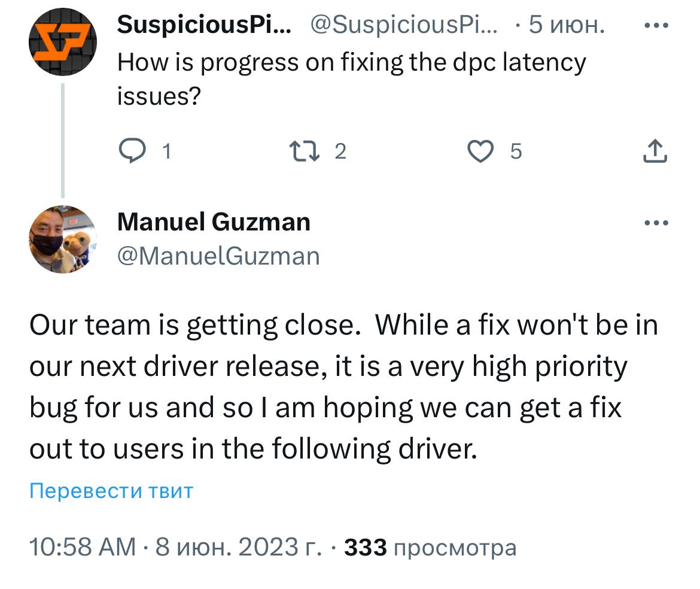The width and height of the screenshot is (700, 589).
Task: Open Manuel Guzman's profile via his name
Action: point(214,222)
